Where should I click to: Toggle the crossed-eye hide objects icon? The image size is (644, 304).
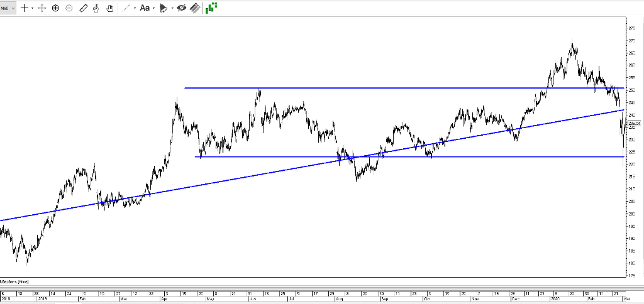(181, 8)
